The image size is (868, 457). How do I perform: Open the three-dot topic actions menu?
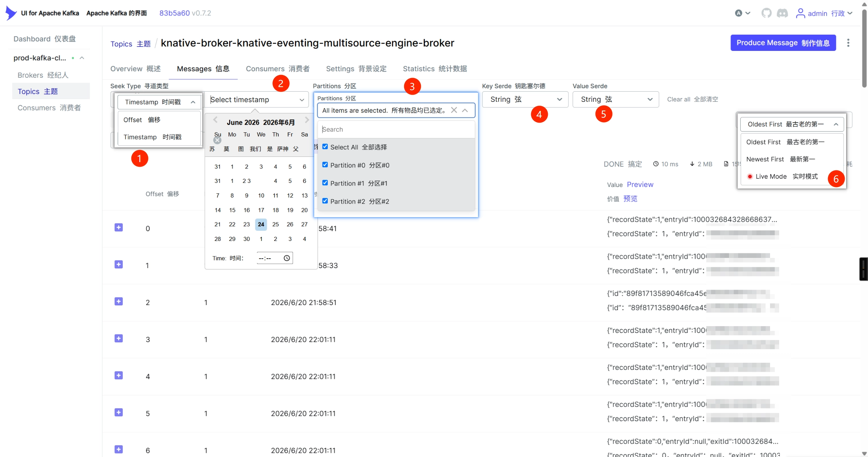848,43
